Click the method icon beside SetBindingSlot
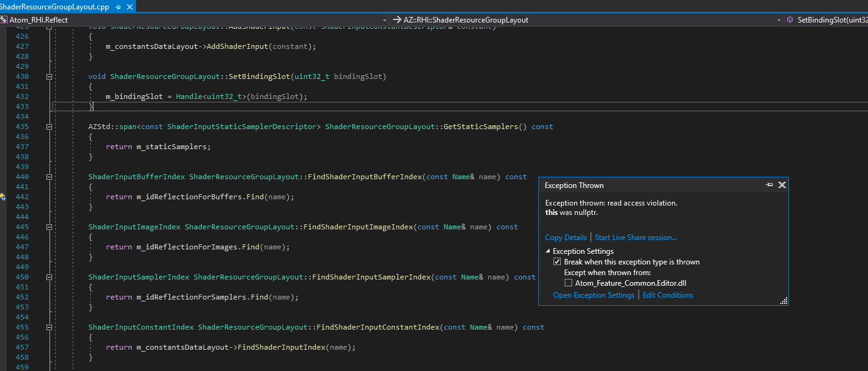This screenshot has width=868, height=371. (x=791, y=19)
